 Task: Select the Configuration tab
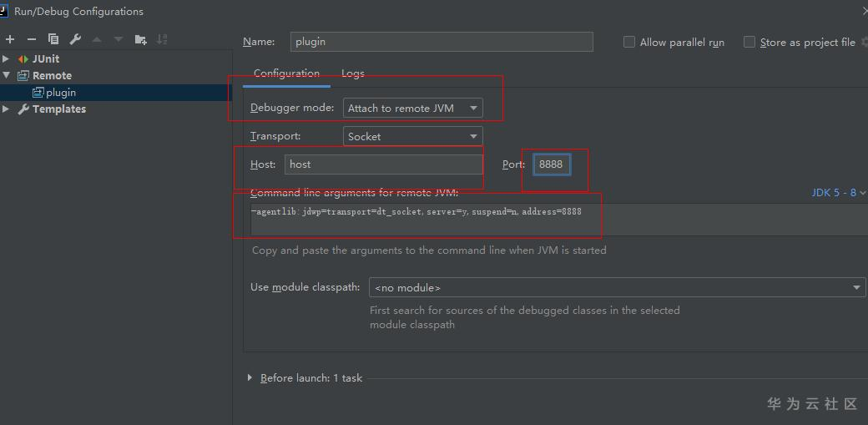(286, 73)
